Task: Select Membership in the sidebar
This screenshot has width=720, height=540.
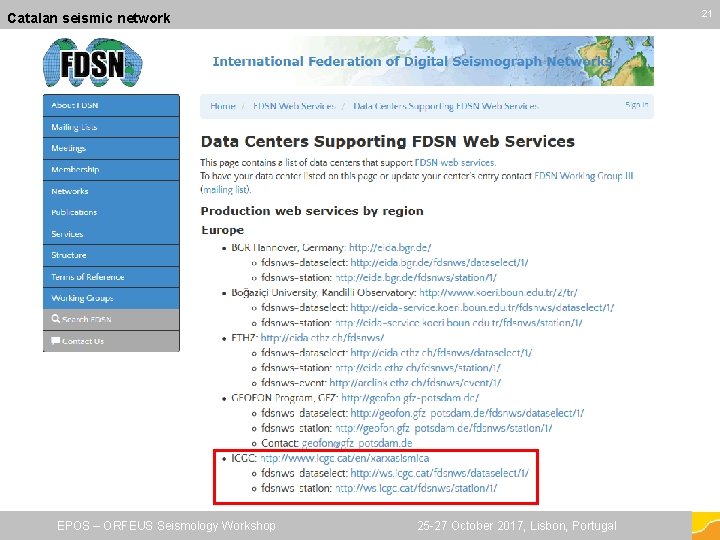Action: pyautogui.click(x=111, y=169)
